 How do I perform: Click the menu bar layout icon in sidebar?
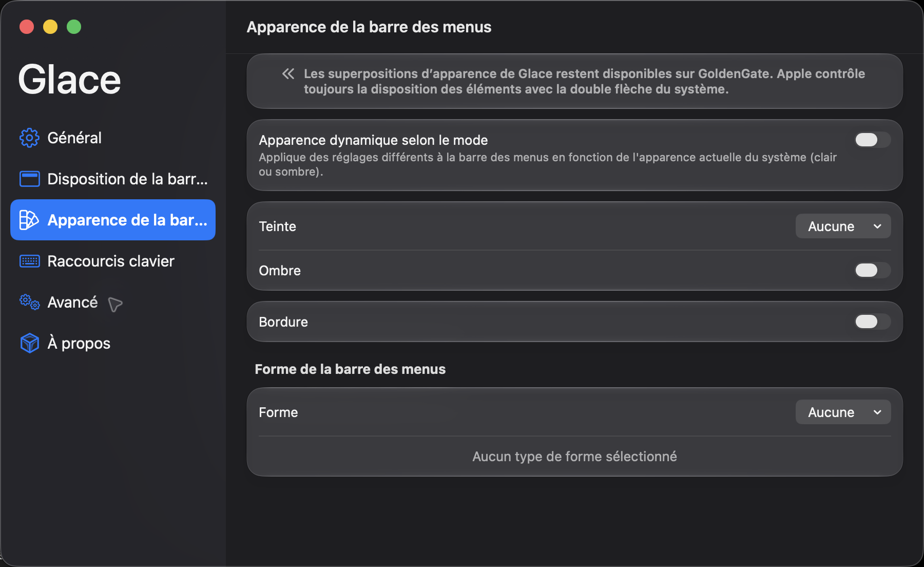point(29,179)
